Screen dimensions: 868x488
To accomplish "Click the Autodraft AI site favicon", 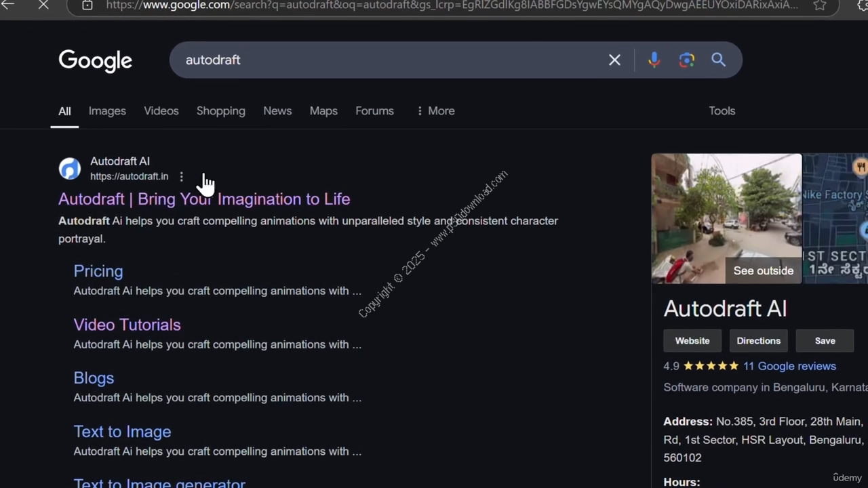I will click(69, 169).
